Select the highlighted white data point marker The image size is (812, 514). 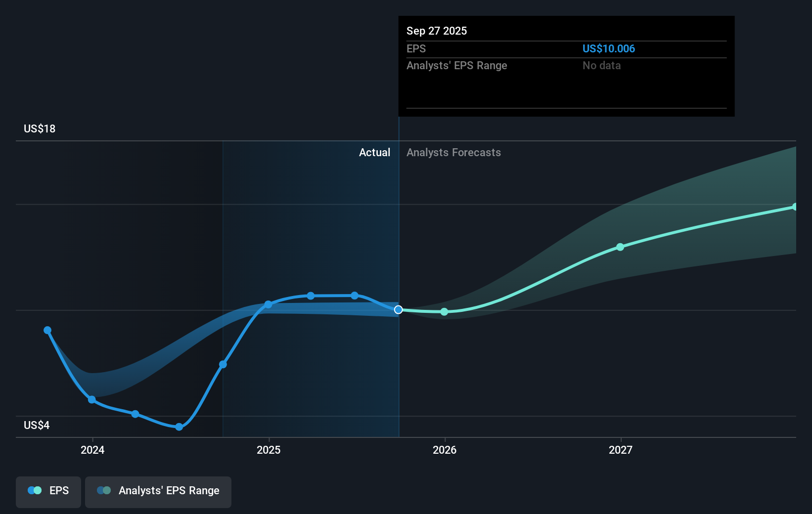(x=398, y=310)
